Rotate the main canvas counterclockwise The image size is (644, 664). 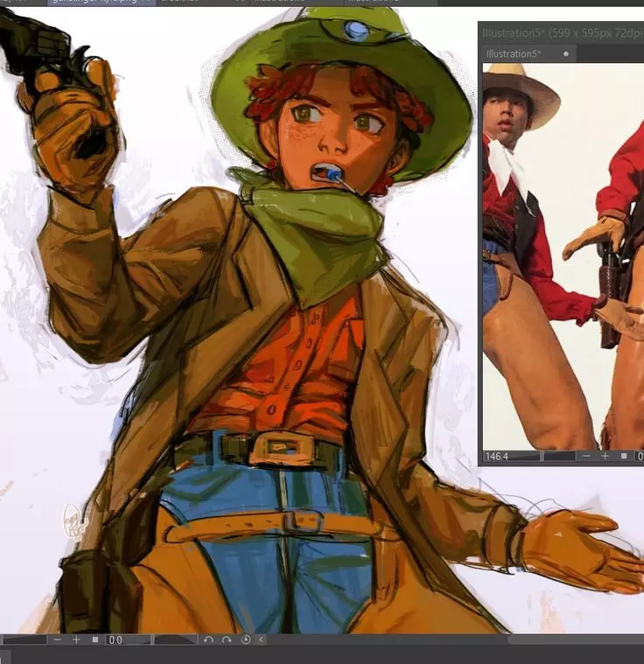[208, 640]
